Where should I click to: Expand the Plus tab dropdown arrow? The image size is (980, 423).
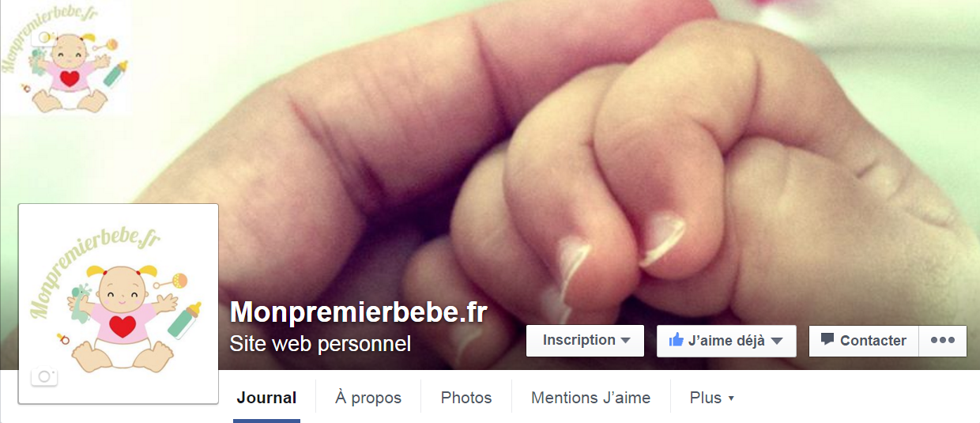pos(731,398)
